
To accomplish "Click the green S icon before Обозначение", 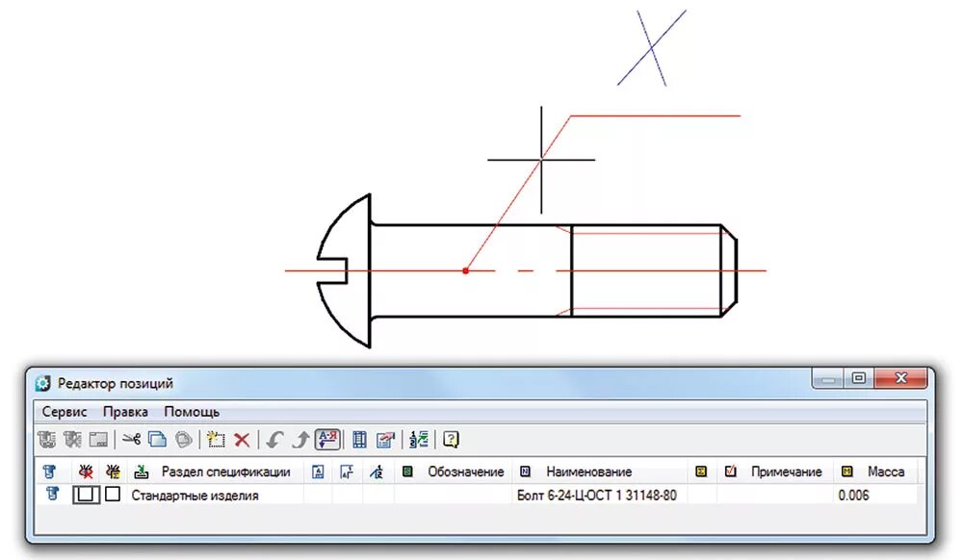I will (x=407, y=471).
